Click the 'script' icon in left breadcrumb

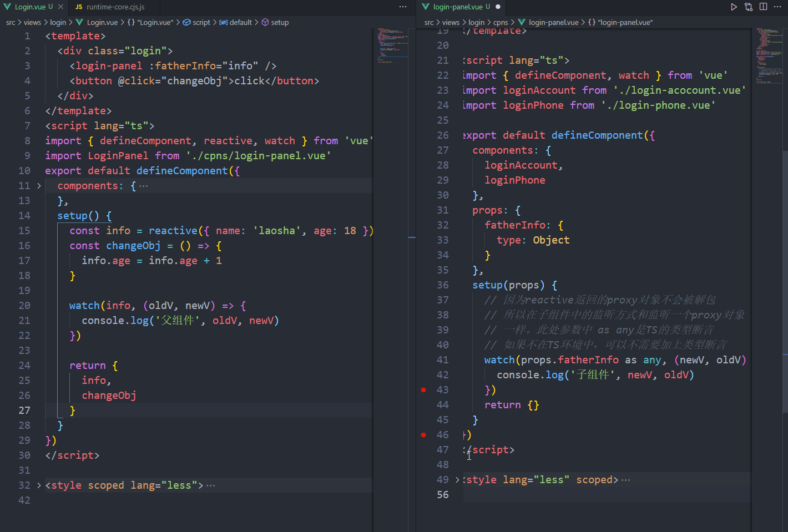point(187,23)
